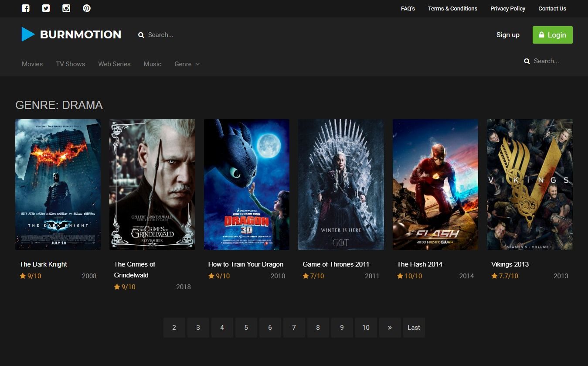Click the next page double-arrow button
588x366 pixels.
(390, 328)
